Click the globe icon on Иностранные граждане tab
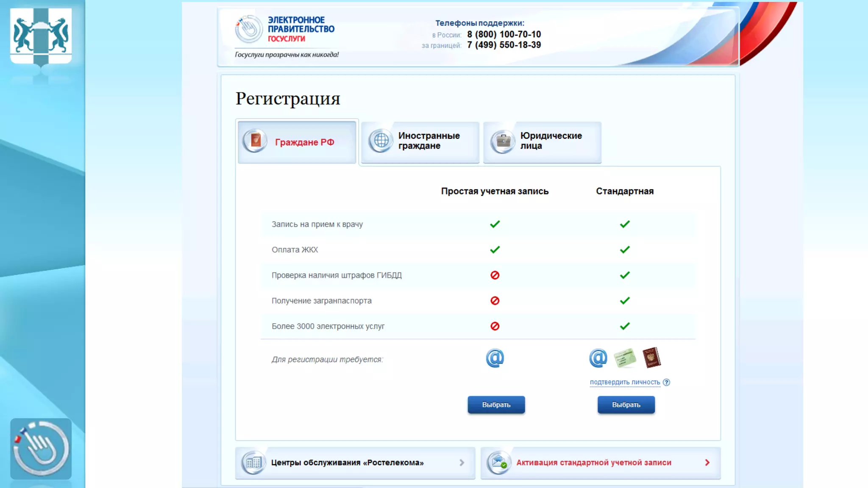The image size is (868, 488). pos(381,141)
